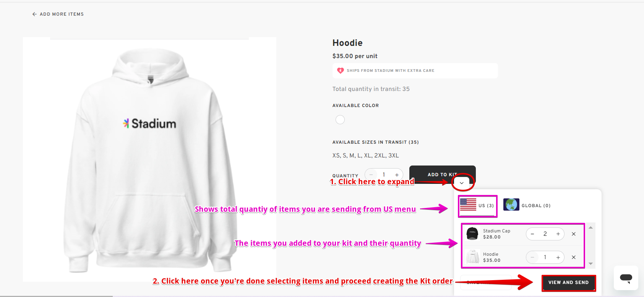Click the View and Send button

tap(568, 282)
